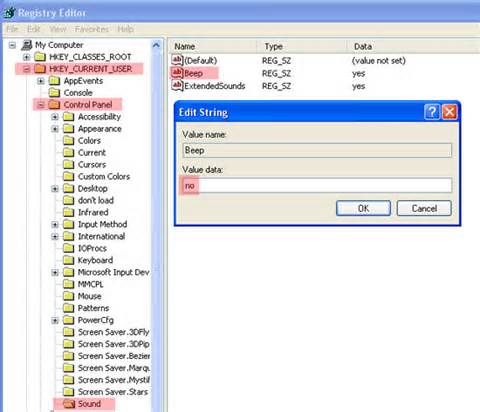Click the Value data input field
Viewport: 480px width, 412px height.
317,185
